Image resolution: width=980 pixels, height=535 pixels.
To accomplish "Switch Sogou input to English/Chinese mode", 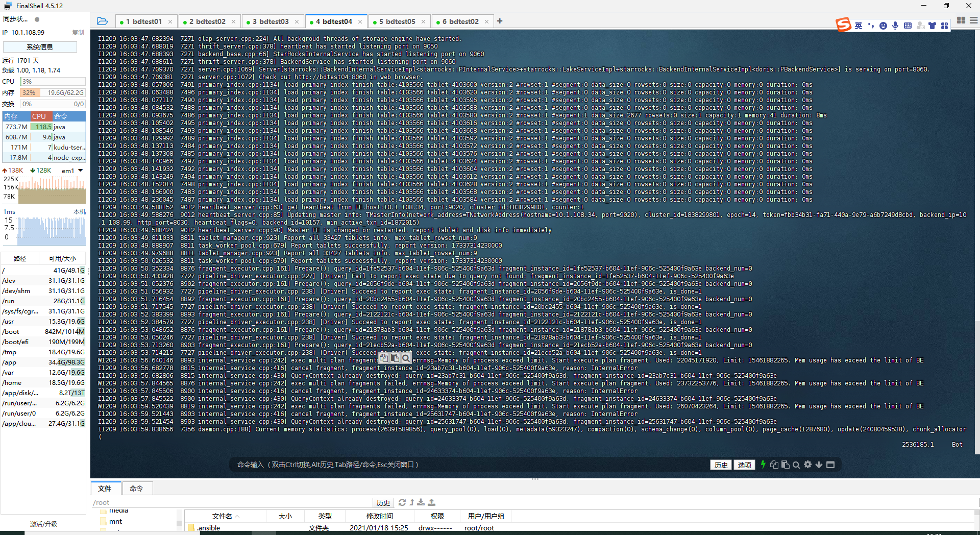I will point(859,26).
